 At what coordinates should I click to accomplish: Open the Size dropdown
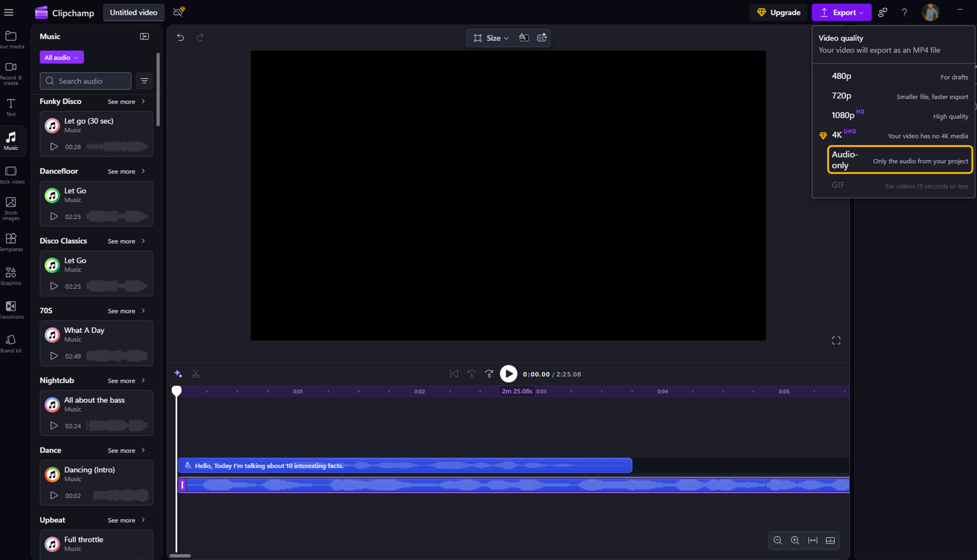point(491,38)
